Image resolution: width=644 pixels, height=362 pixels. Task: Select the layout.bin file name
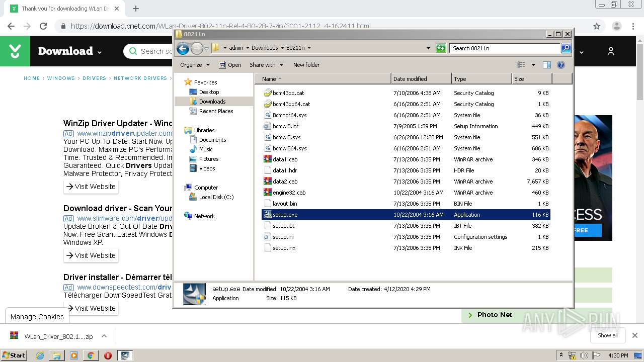(285, 204)
